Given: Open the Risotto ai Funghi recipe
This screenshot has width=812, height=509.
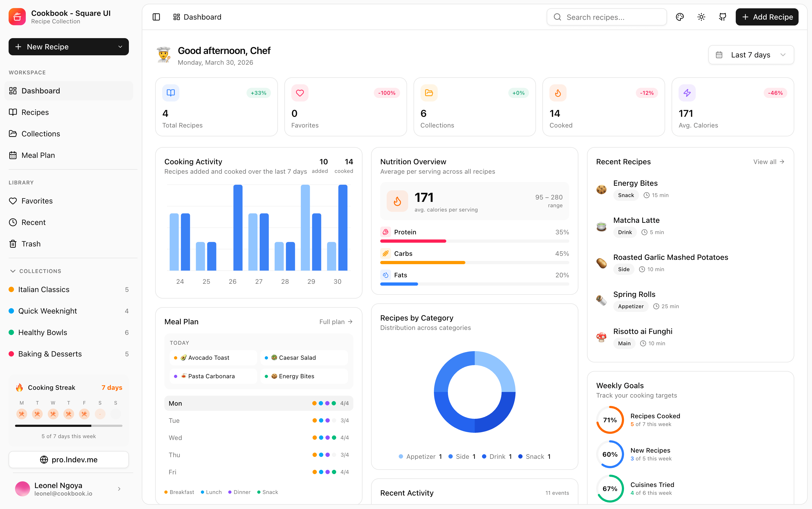Looking at the screenshot, I should click(690, 337).
